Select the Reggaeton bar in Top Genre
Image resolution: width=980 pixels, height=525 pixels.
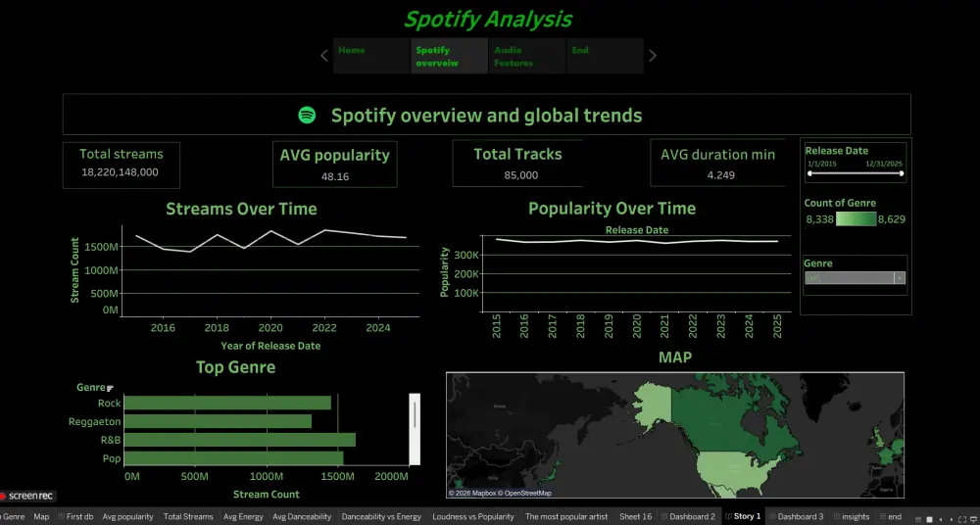218,421
